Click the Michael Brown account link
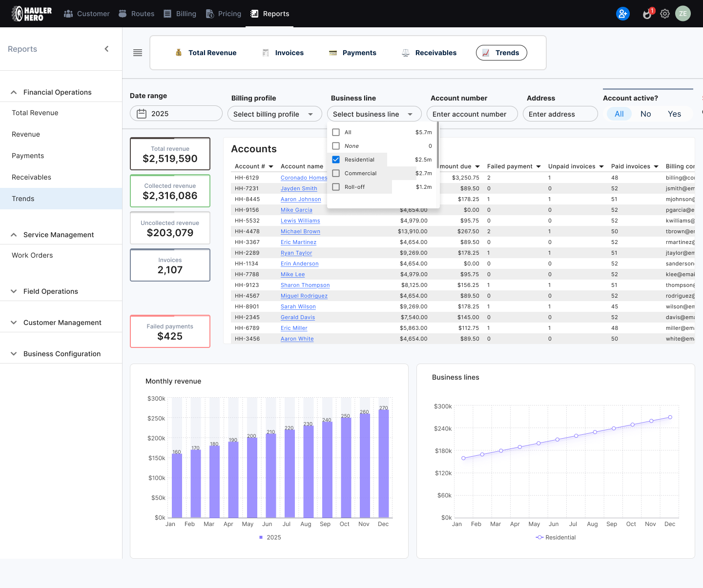 [300, 231]
